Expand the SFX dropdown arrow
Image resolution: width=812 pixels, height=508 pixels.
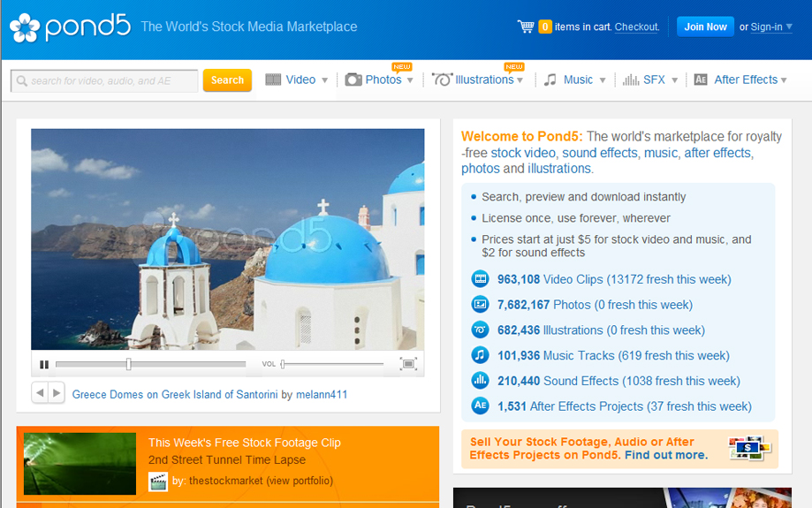pos(674,80)
